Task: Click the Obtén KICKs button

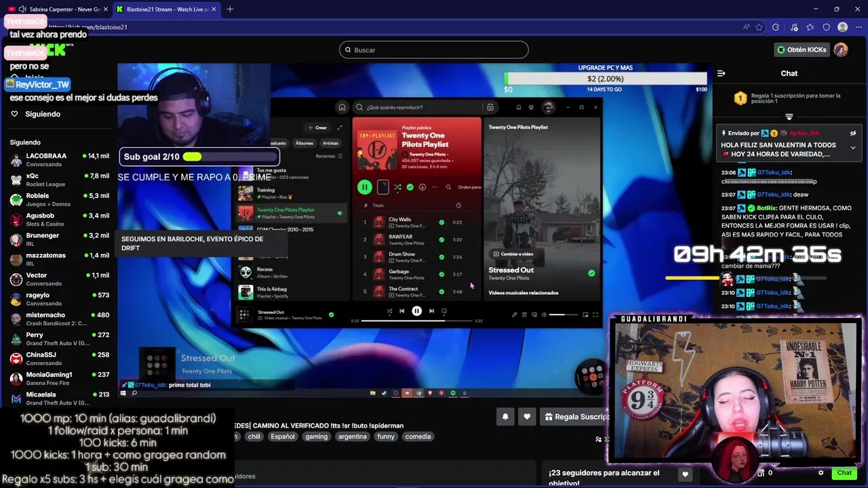Action: [x=802, y=49]
